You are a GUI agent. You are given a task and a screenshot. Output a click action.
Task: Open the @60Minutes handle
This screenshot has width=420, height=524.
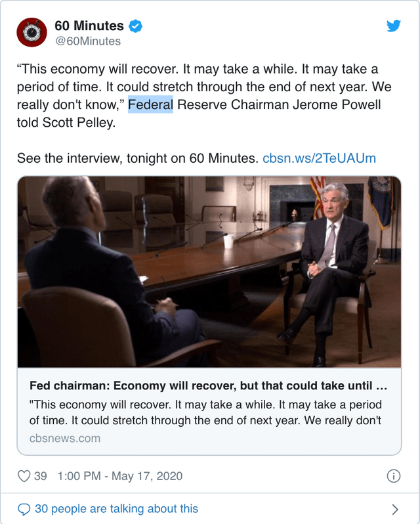pos(88,41)
